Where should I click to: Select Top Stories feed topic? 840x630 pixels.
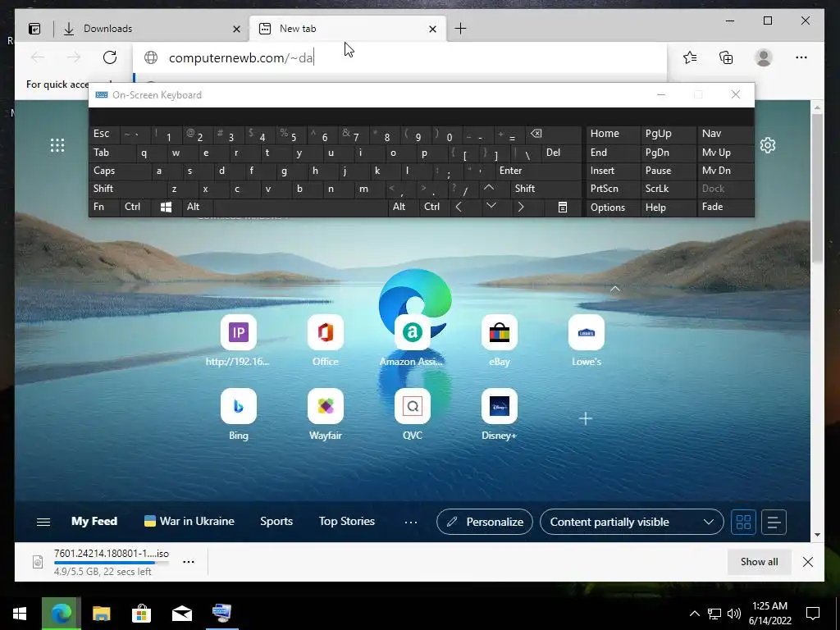(347, 521)
